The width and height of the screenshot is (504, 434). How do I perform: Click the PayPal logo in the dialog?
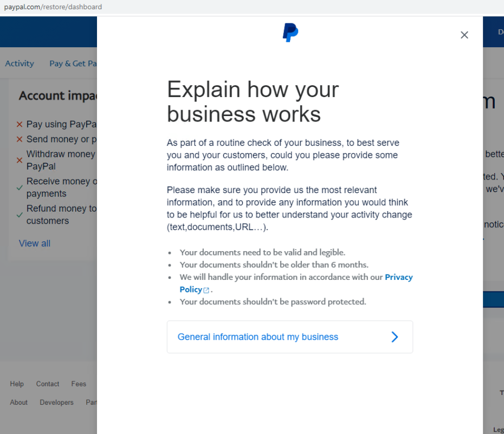[x=290, y=33]
